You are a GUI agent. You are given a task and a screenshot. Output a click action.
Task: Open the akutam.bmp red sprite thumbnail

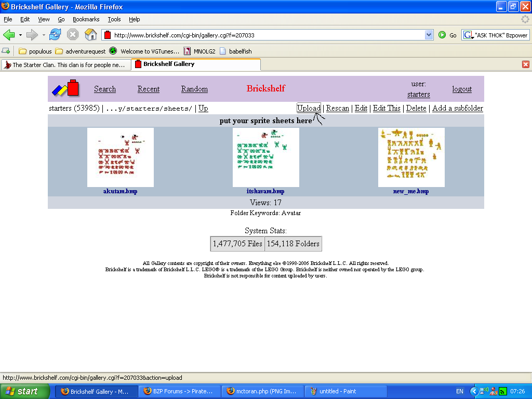pos(121,157)
